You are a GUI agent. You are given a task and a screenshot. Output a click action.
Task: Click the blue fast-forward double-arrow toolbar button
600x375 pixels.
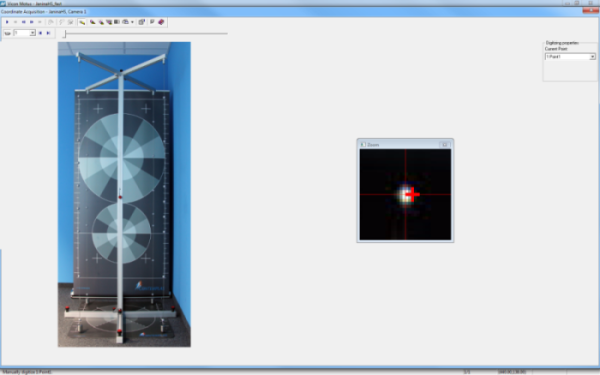(31, 22)
